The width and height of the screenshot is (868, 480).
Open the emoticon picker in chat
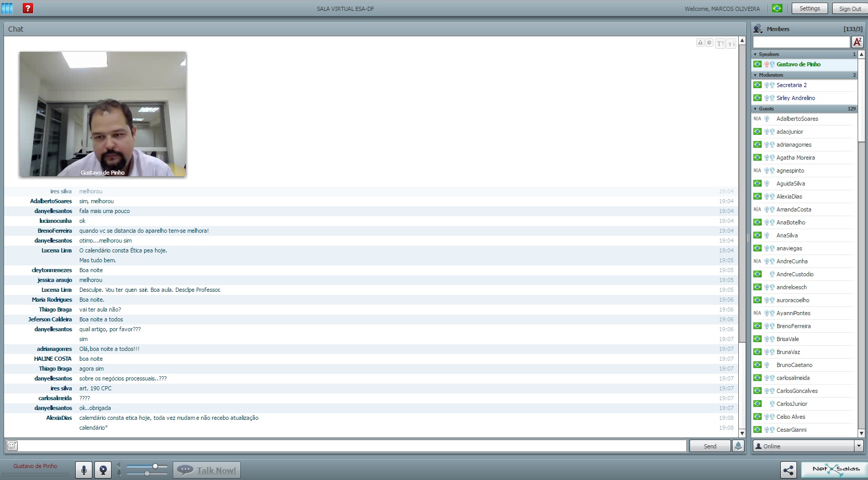click(12, 446)
